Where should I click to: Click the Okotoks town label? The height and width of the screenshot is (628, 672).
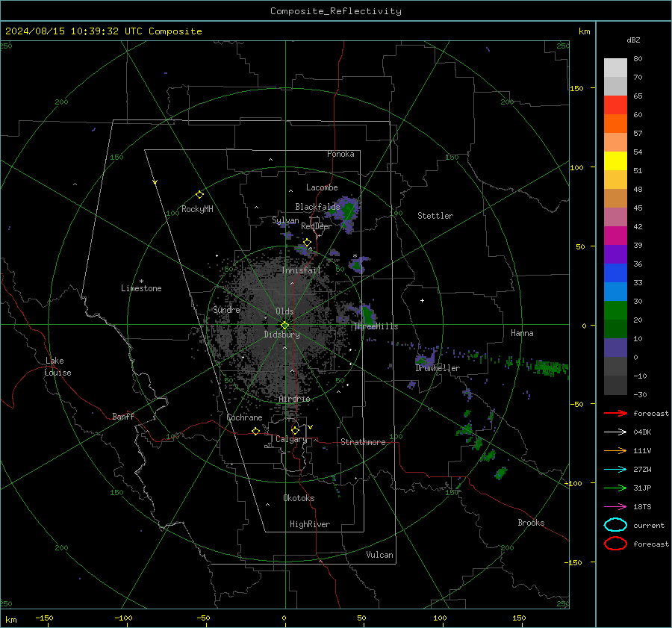[x=299, y=498]
